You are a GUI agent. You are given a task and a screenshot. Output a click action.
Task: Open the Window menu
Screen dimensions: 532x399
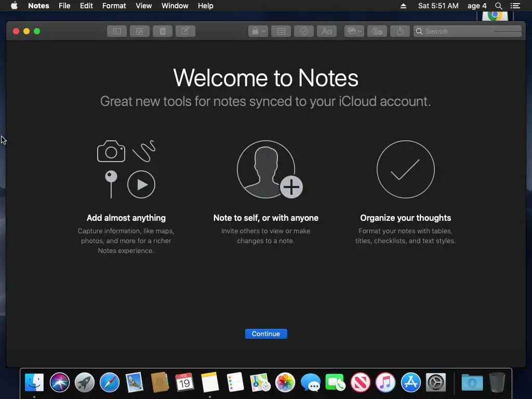pos(175,6)
